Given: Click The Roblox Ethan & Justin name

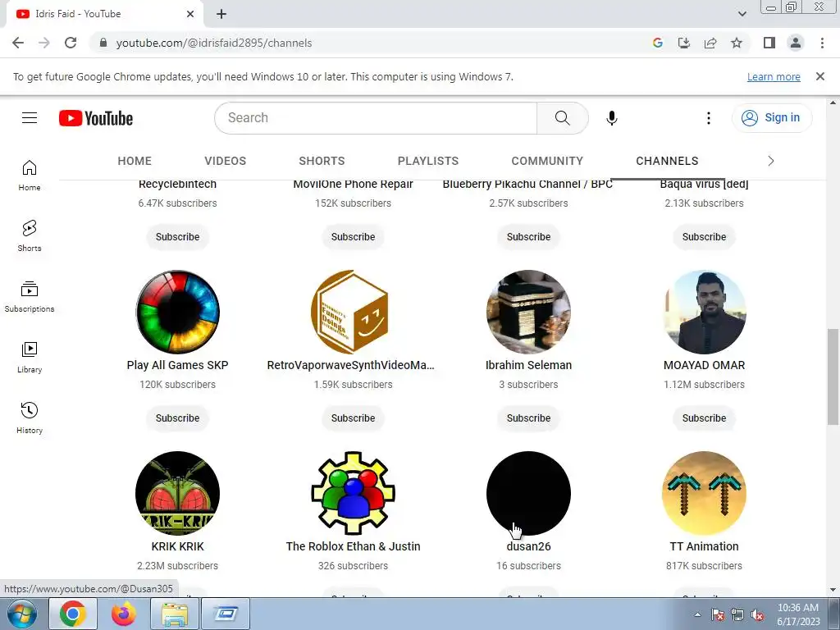Looking at the screenshot, I should 353,546.
